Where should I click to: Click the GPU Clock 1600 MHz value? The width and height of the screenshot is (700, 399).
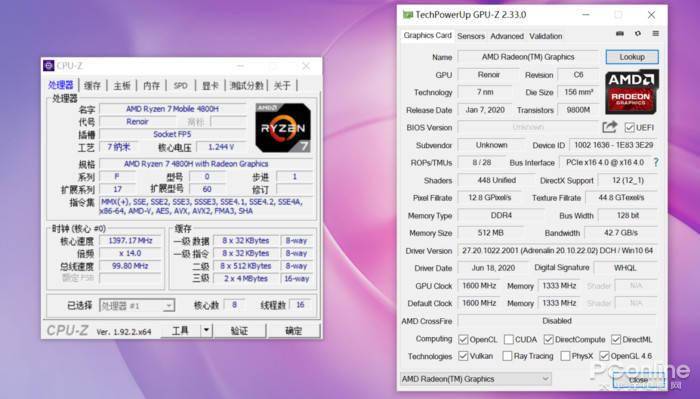[x=479, y=286]
